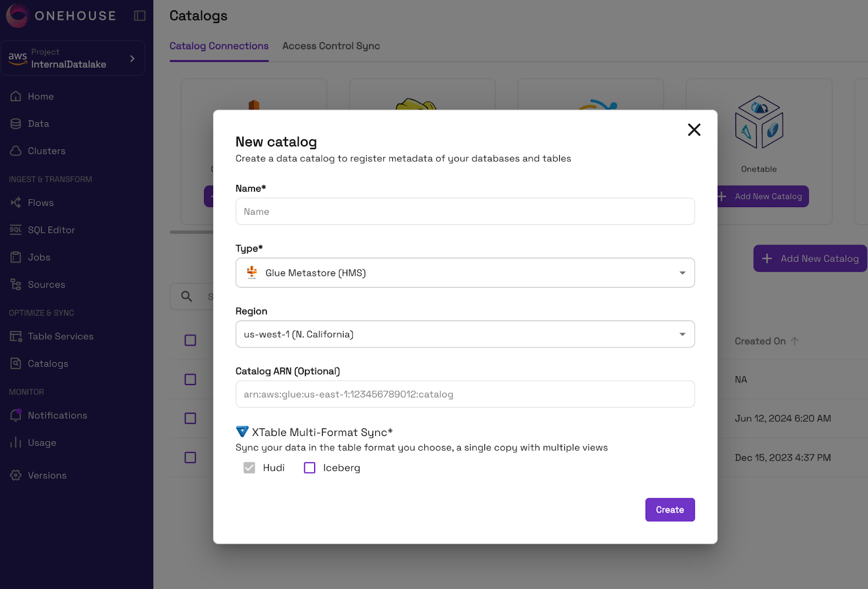Open the Catalogs sidebar icon
868x589 pixels.
[x=16, y=363]
